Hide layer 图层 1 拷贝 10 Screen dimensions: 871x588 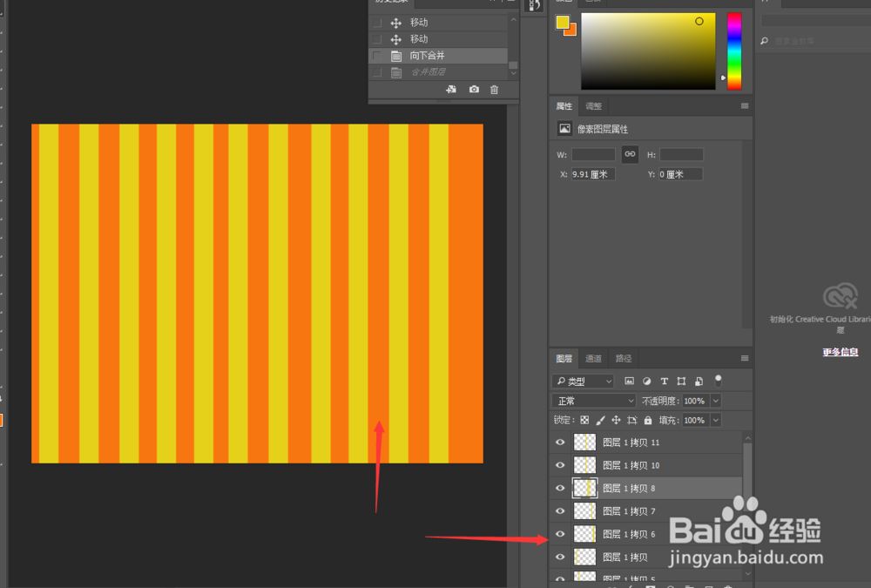(x=560, y=465)
